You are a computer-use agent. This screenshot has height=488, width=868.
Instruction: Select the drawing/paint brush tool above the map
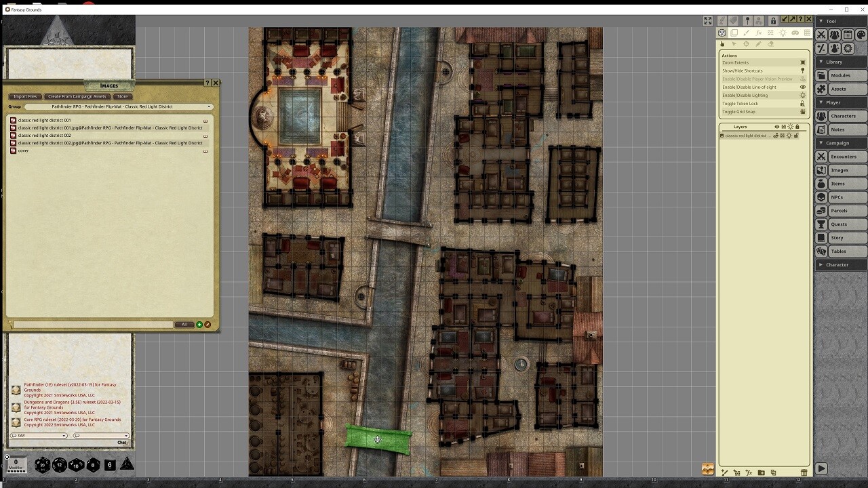click(746, 33)
